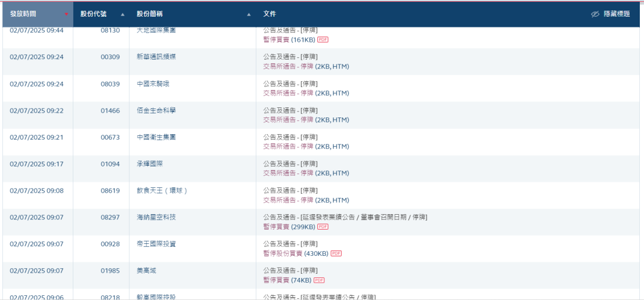Open 交易所通告 - 停牌 for 中國衛生集團
The image size is (644, 300).
289,146
